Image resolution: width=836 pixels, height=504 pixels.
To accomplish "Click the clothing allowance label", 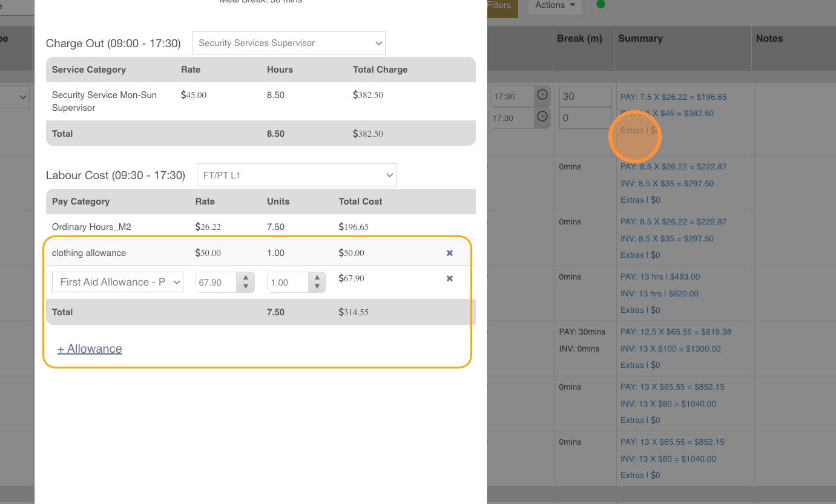I will tap(89, 253).
